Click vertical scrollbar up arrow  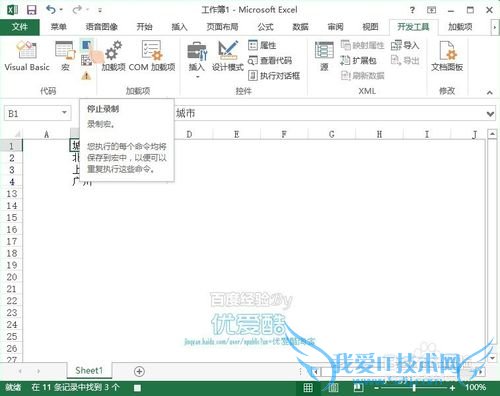[492, 134]
